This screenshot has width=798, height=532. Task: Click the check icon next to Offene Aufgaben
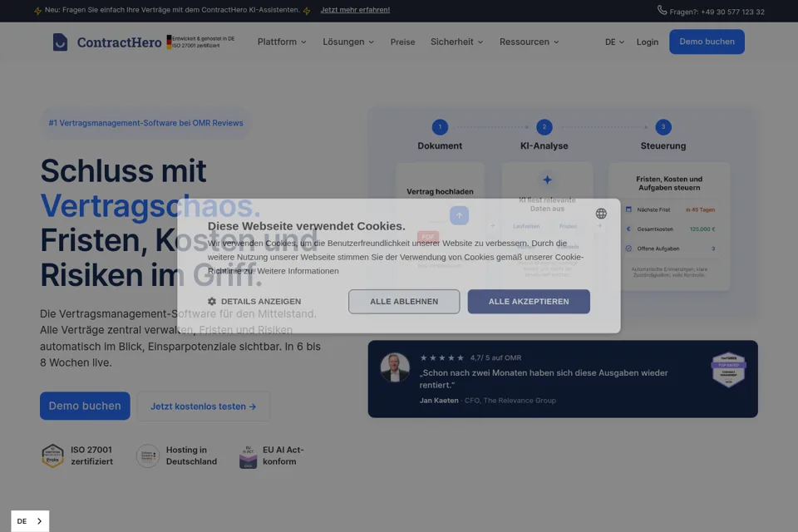click(x=628, y=249)
